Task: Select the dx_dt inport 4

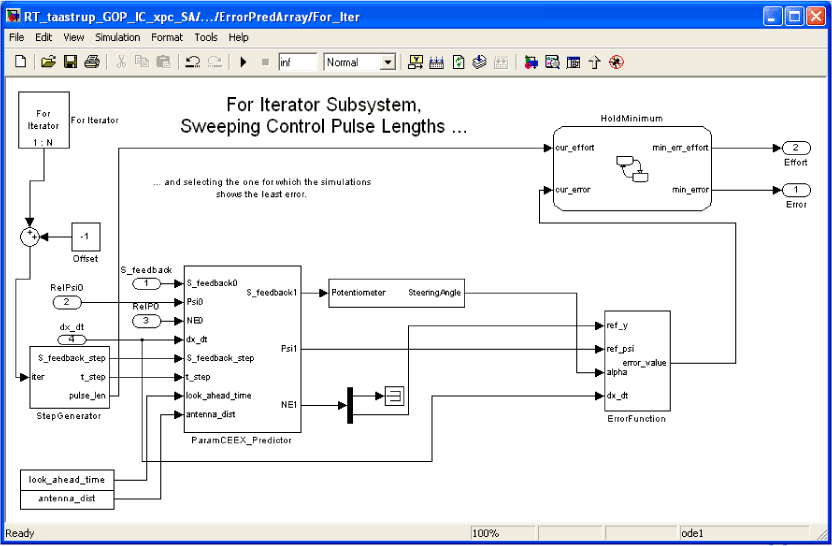Action: pyautogui.click(x=71, y=340)
